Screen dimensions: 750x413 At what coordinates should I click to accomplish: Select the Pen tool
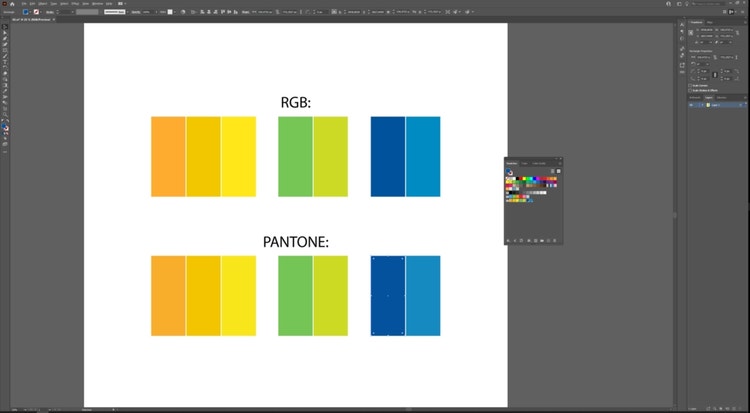[x=5, y=38]
